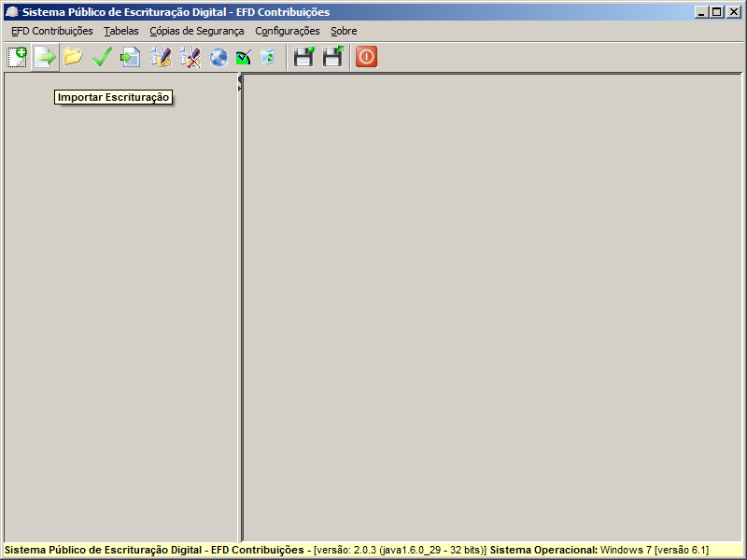Image resolution: width=747 pixels, height=560 pixels.
Task: Click the green gauge with blue checkmark icon
Action: (244, 58)
